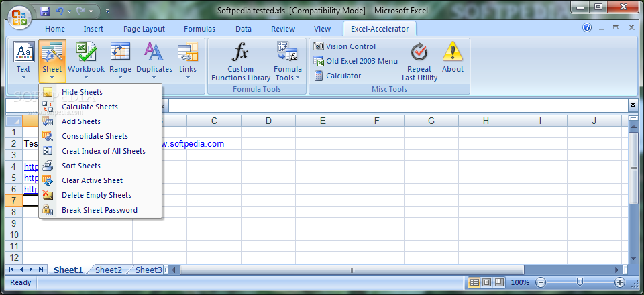Switch to the Insert tab
This screenshot has height=295, width=644.
pos(93,29)
